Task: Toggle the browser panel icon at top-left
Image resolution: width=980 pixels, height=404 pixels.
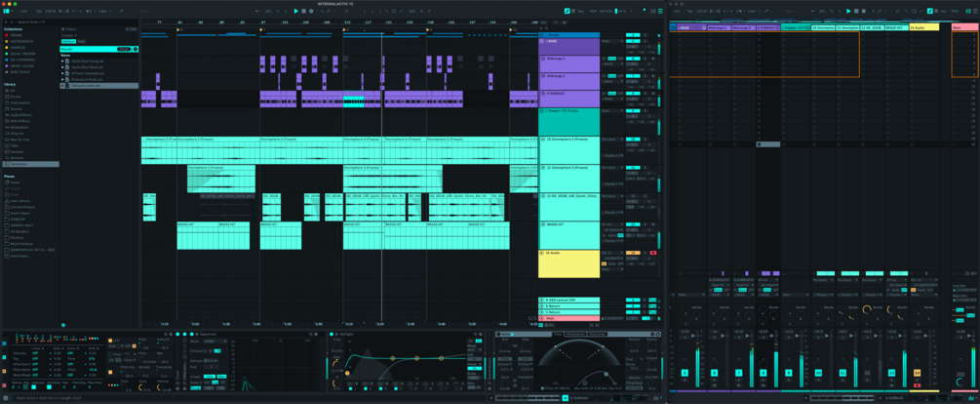Action: tap(7, 11)
